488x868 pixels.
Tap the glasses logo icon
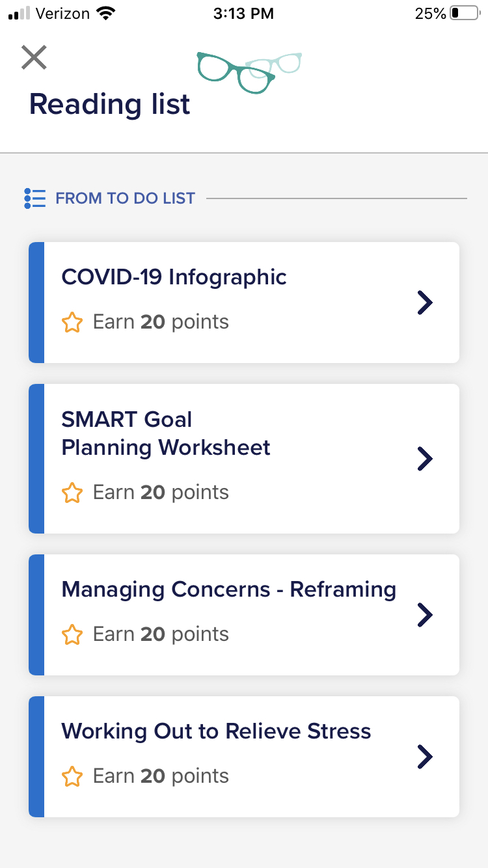249,72
